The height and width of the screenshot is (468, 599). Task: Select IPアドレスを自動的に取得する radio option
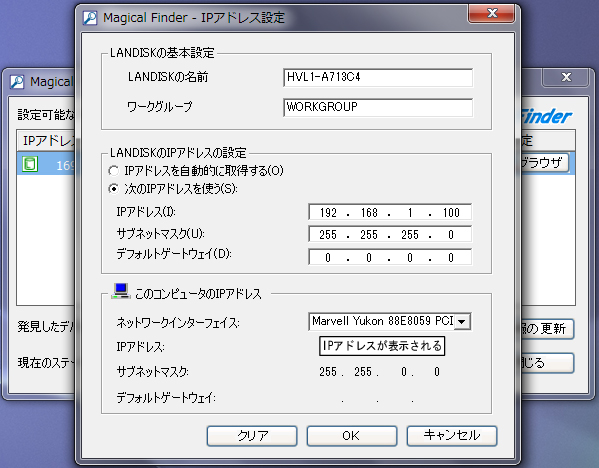click(113, 171)
